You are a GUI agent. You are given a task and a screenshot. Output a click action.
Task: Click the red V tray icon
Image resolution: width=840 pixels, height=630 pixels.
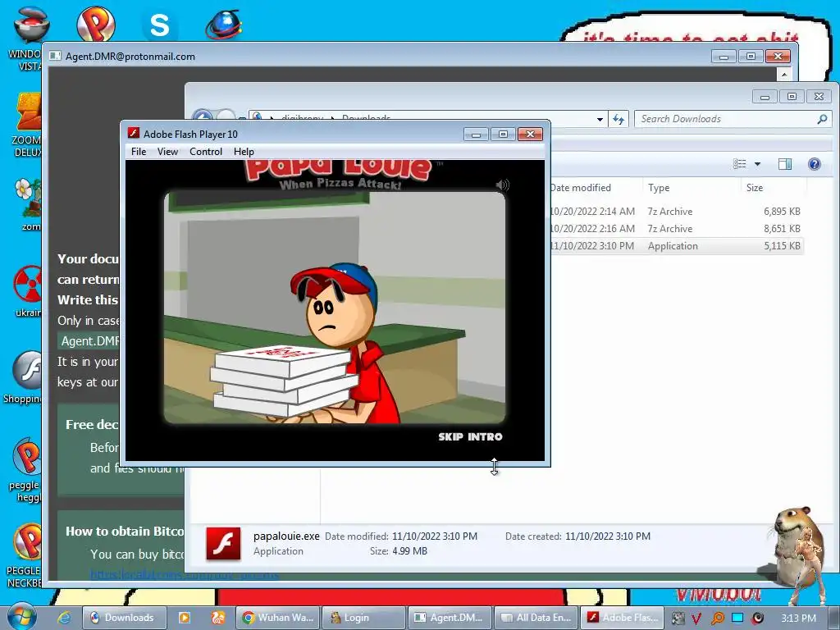click(696, 619)
